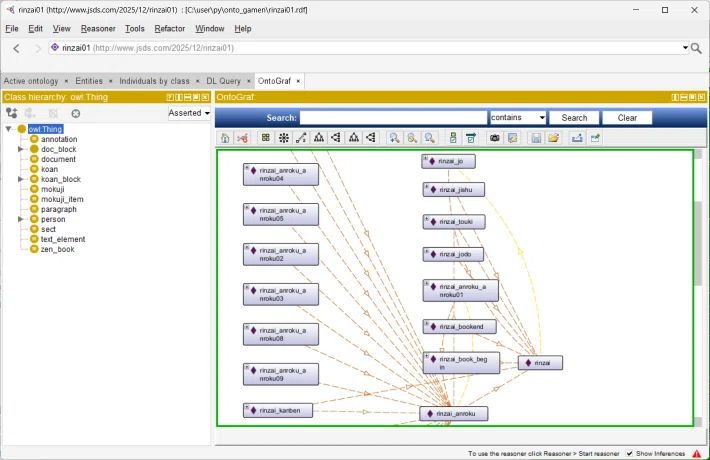The image size is (710, 460).
Task: Click the forward navigation arrow
Action: (x=38, y=48)
